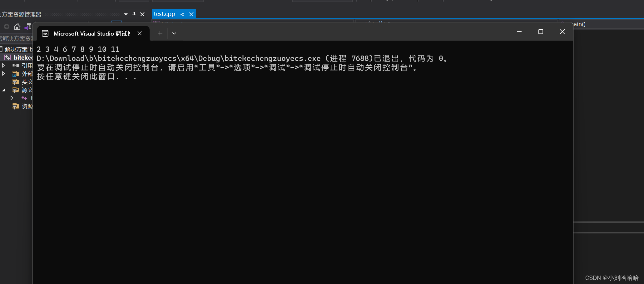Screen dimensions: 644x284
Task: Select the solution root node in the tree
Action: pyautogui.click(x=16, y=49)
